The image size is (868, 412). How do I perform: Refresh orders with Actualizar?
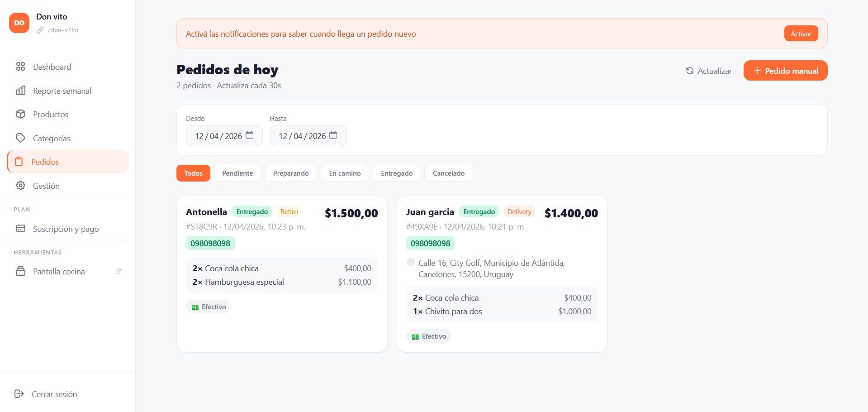tap(709, 71)
